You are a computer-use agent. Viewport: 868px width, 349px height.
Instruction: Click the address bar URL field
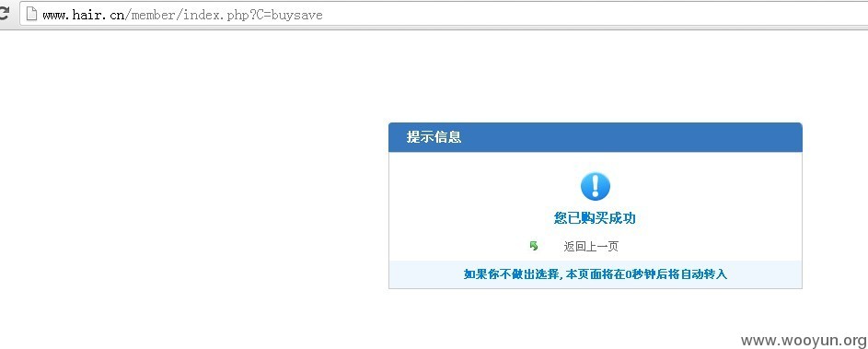coord(444,15)
